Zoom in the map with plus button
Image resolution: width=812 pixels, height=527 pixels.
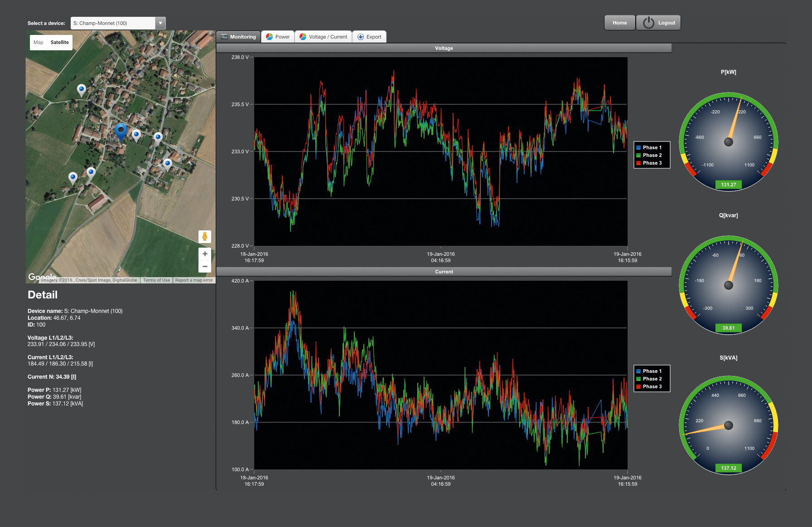(205, 254)
